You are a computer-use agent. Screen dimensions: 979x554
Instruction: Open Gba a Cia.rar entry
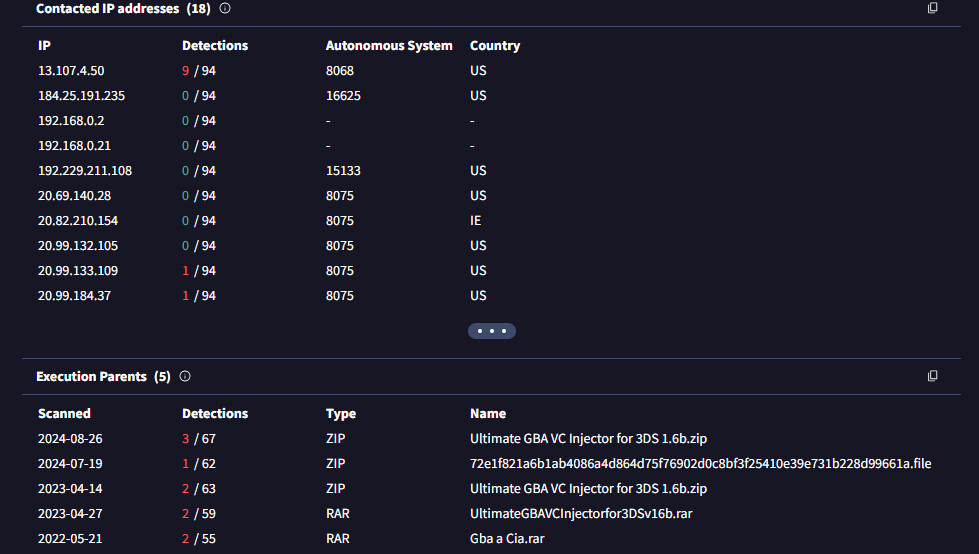507,538
